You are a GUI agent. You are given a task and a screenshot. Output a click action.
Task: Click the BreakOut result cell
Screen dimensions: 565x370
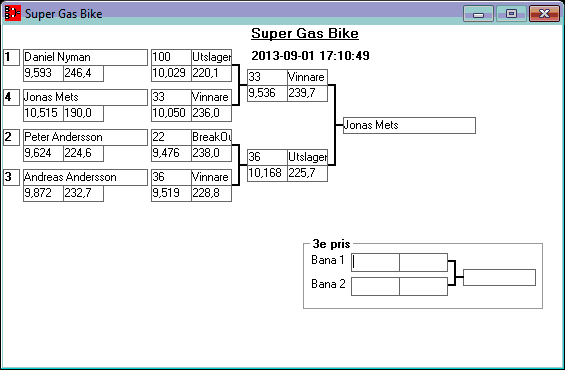point(212,137)
